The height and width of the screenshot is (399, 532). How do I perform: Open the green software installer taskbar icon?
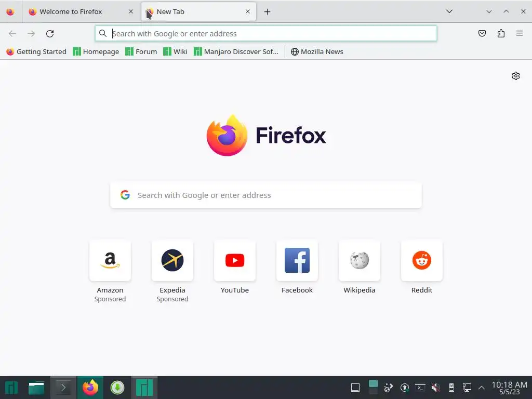tap(117, 388)
